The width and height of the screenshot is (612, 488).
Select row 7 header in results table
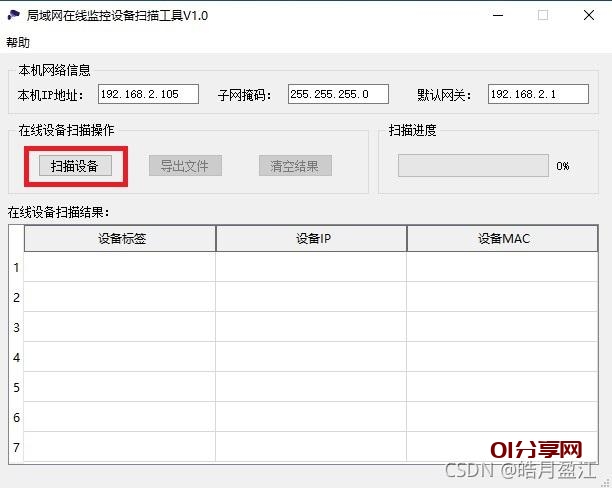click(16, 447)
